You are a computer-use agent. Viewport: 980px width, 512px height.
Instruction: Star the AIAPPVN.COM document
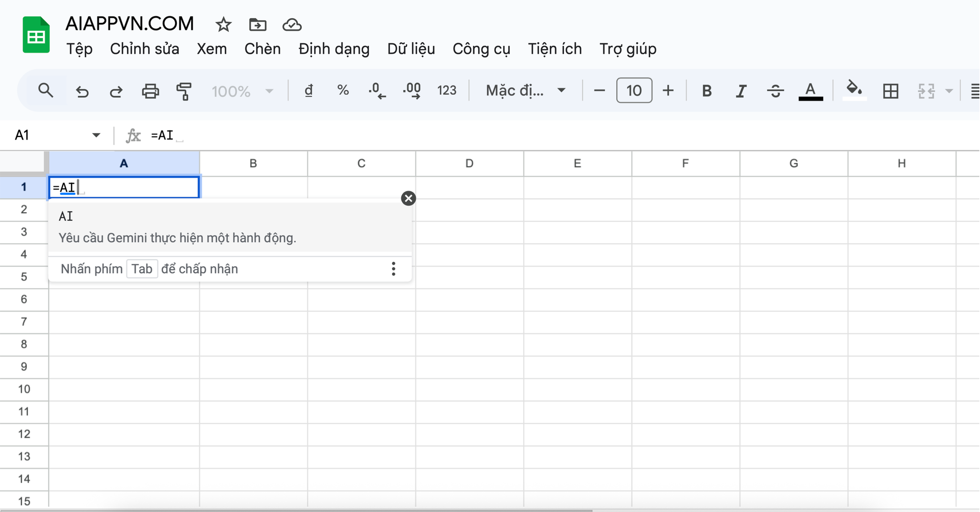tap(223, 24)
